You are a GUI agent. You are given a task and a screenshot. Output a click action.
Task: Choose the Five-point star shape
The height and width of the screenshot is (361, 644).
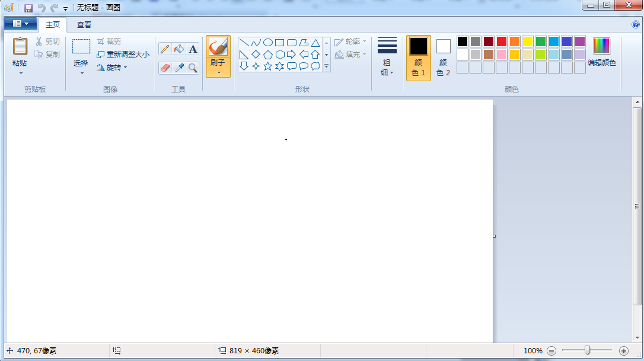(x=268, y=66)
